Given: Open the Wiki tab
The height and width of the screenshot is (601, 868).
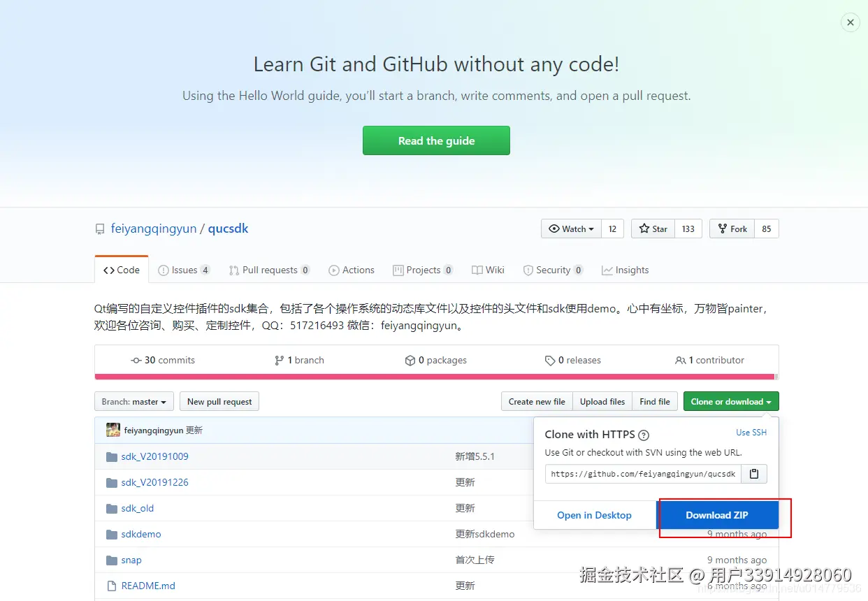Looking at the screenshot, I should (488, 270).
